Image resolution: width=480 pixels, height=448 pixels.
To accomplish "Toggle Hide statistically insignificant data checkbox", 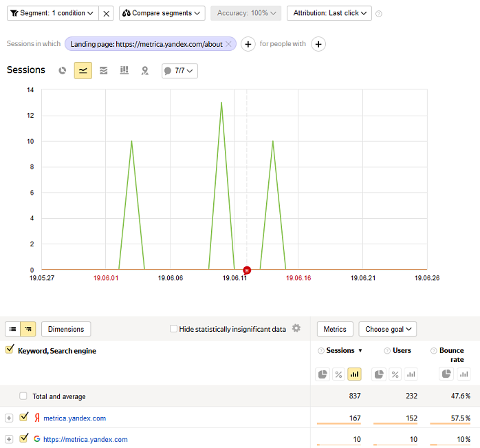I will pyautogui.click(x=173, y=329).
